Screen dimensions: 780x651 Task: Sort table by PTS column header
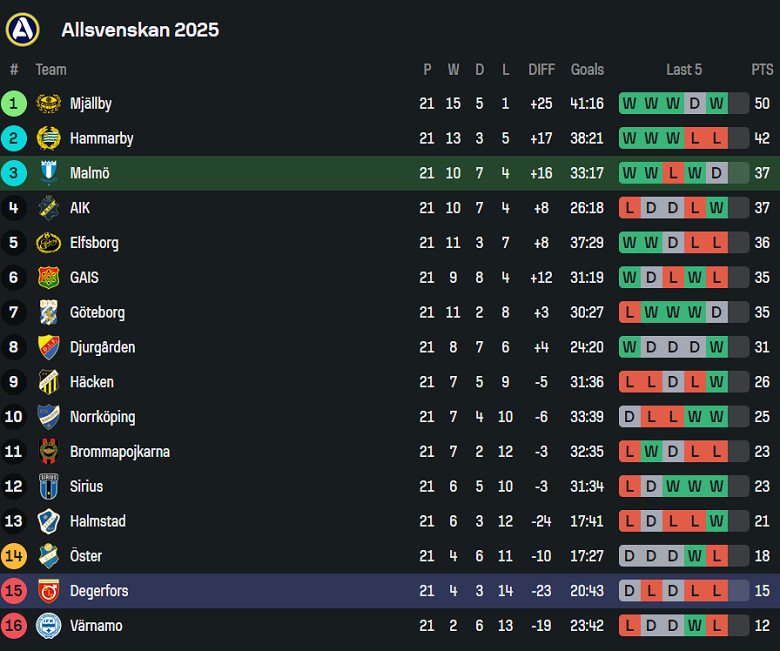click(762, 70)
